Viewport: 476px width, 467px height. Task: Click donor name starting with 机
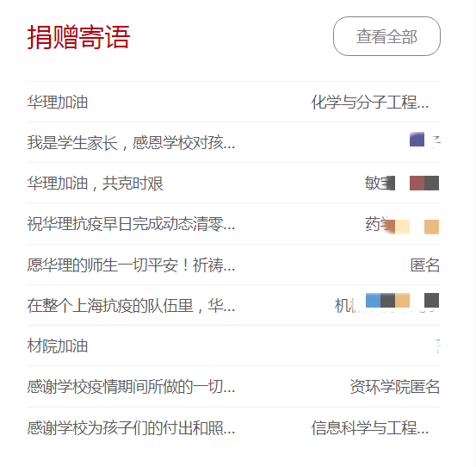tap(387, 303)
